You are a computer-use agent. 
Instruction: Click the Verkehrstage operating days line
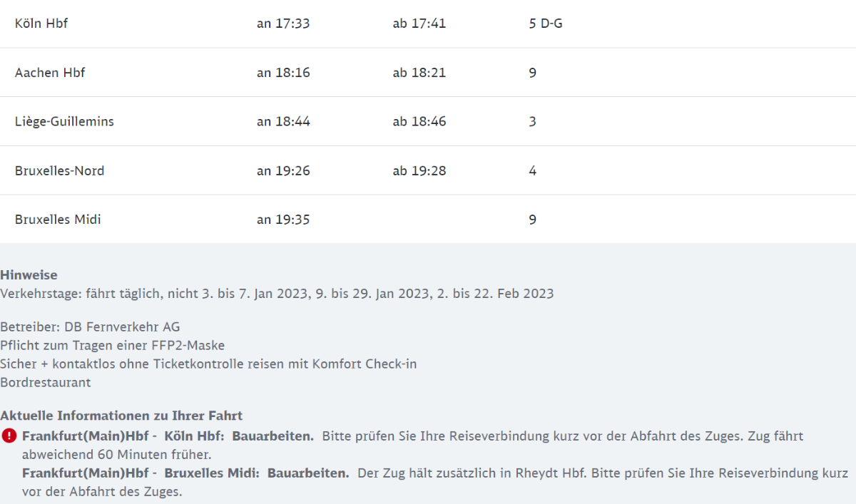pyautogui.click(x=277, y=293)
